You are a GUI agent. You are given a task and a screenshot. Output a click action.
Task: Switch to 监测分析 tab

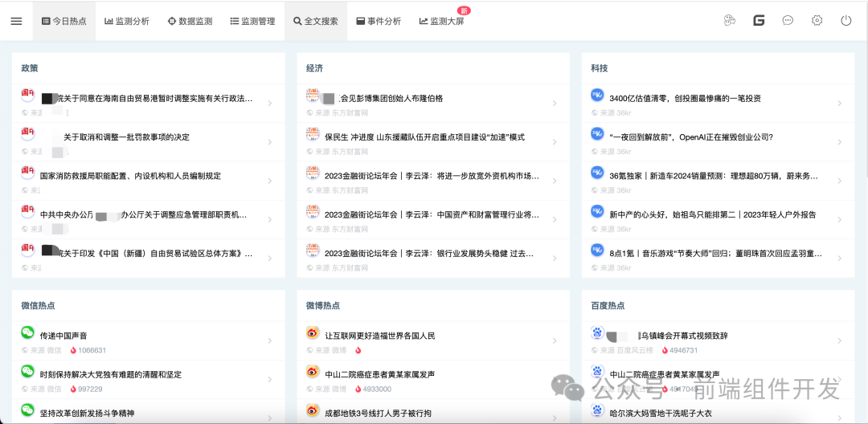127,21
